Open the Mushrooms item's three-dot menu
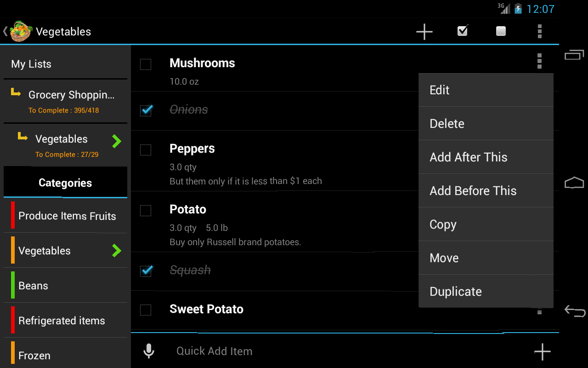The width and height of the screenshot is (588, 368). [x=539, y=61]
